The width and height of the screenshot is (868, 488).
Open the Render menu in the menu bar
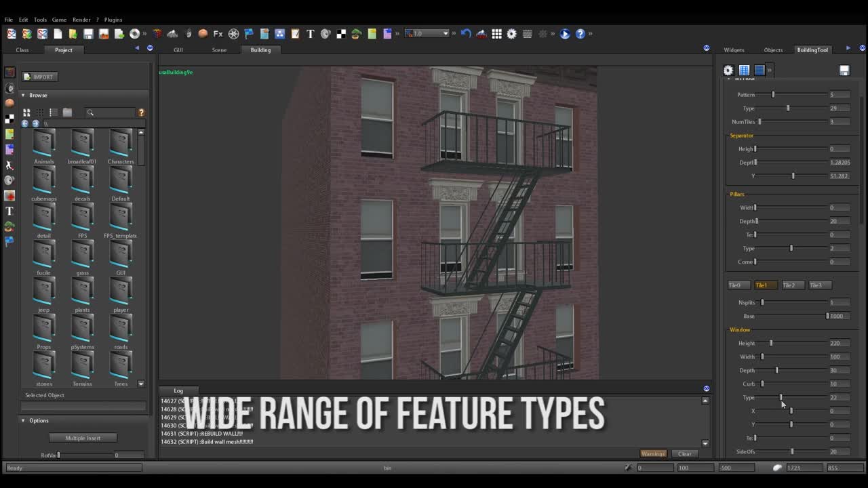(81, 20)
